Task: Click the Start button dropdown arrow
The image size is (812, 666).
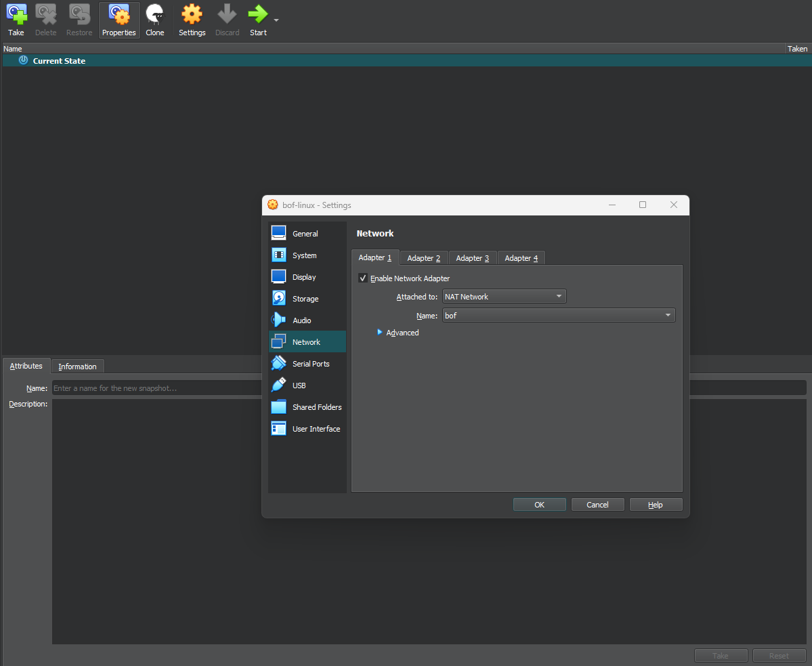Action: pyautogui.click(x=276, y=20)
